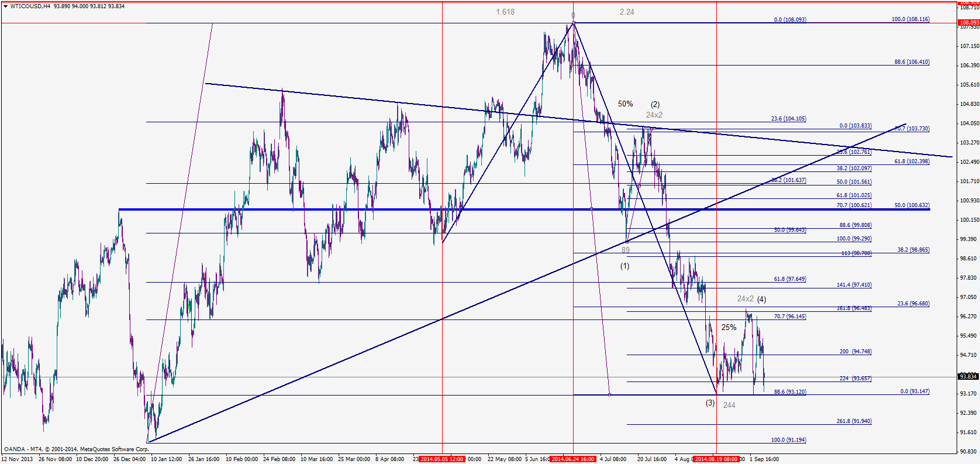Select Fibonacci label 61.8 (102.398)
Viewport: 980px width, 464px height.
click(912, 161)
